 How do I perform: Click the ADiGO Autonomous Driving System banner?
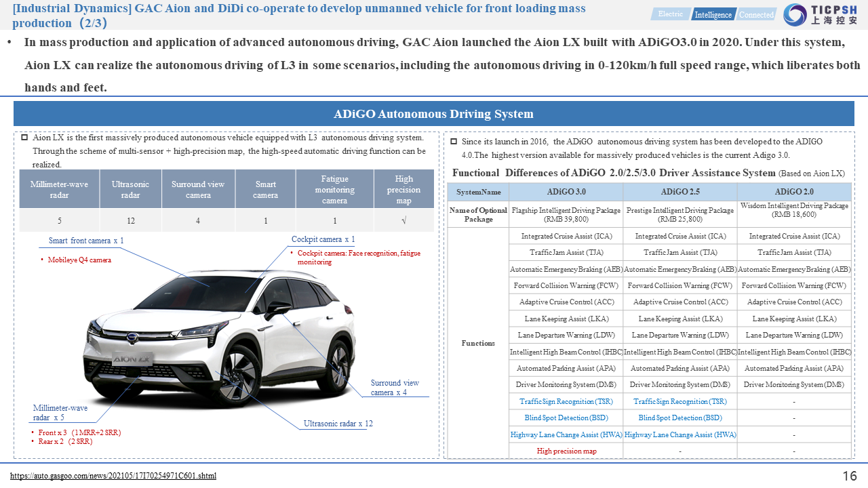pyautogui.click(x=433, y=114)
